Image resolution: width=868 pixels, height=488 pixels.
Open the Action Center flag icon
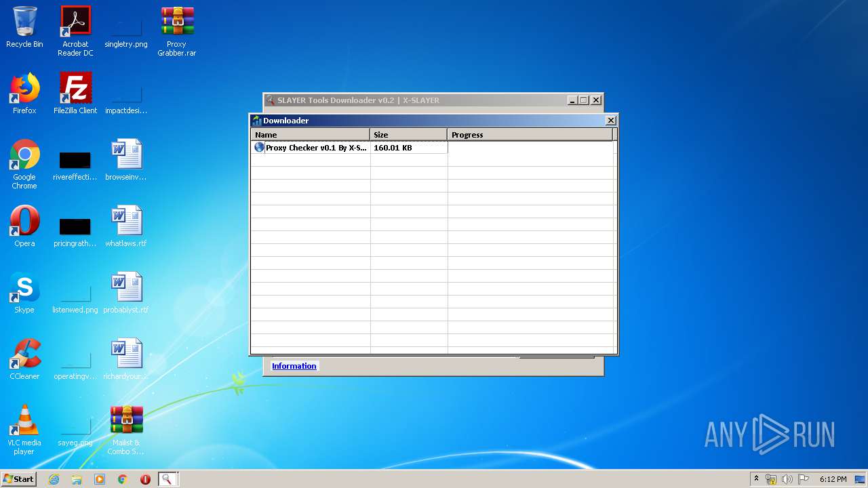coord(804,479)
